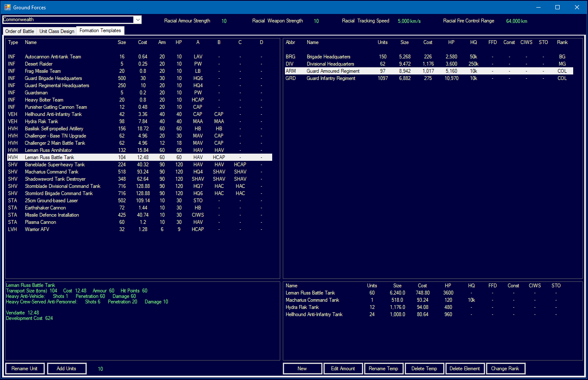Screen dimensions: 588x380
Task: Open the Commonwealth race dropdown
Action: (x=138, y=19)
